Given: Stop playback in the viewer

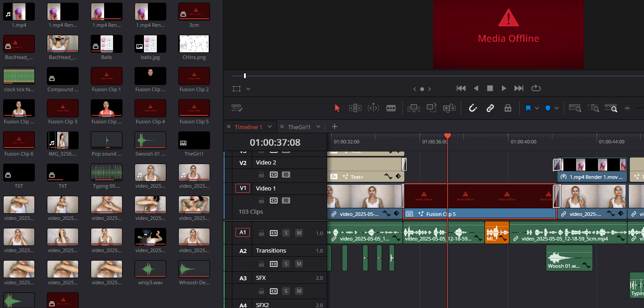Looking at the screenshot, I should pos(490,89).
